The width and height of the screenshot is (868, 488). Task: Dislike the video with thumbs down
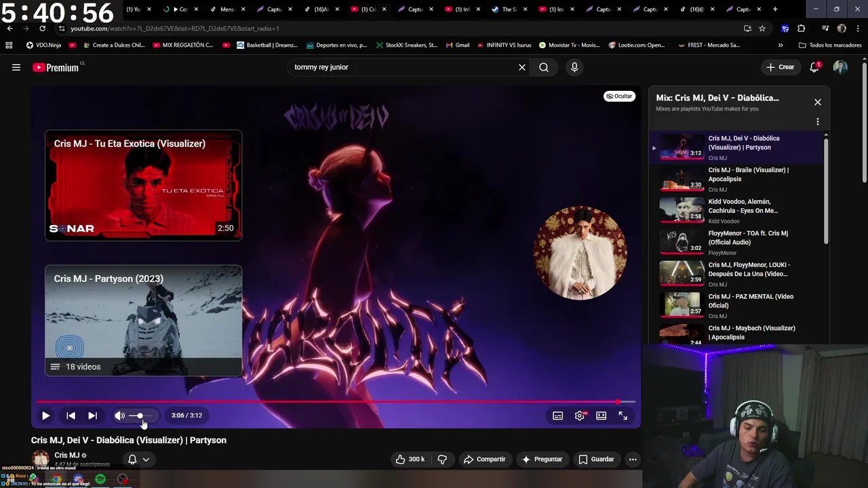[x=442, y=459]
